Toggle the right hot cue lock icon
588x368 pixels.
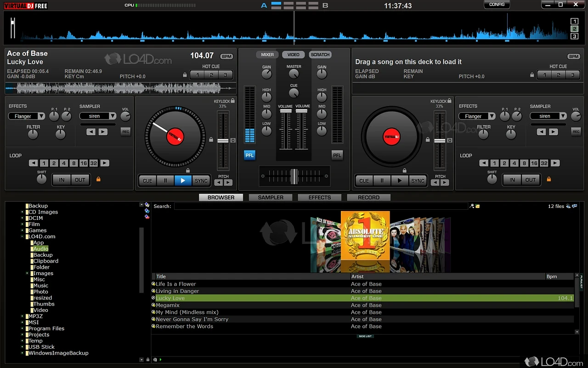pos(532,75)
